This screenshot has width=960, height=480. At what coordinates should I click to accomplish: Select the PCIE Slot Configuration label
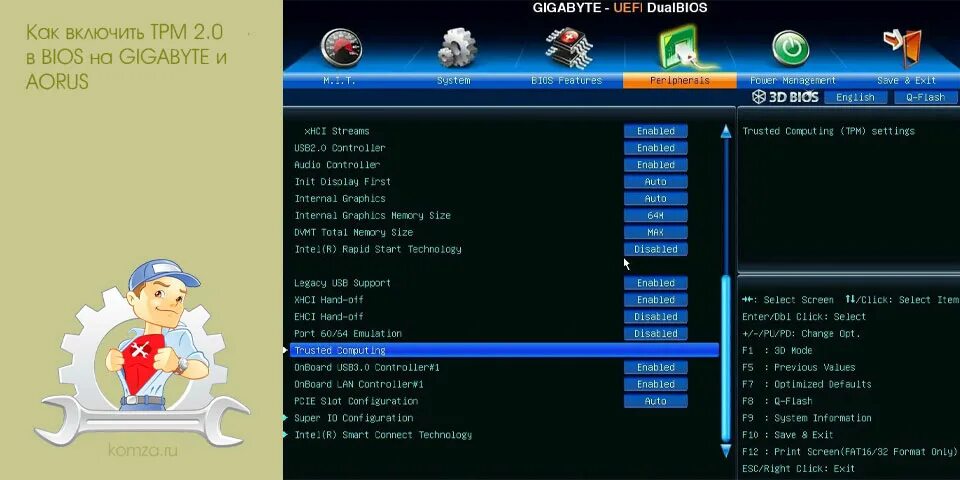pyautogui.click(x=356, y=401)
